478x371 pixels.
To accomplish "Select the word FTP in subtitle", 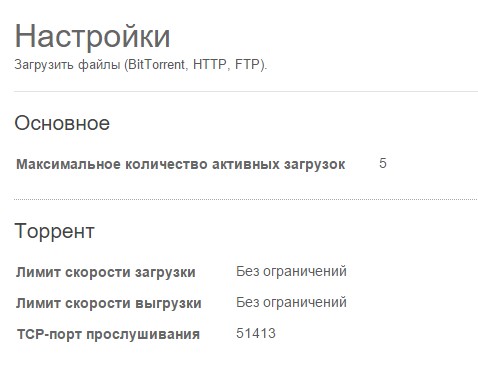I will click(247, 64).
